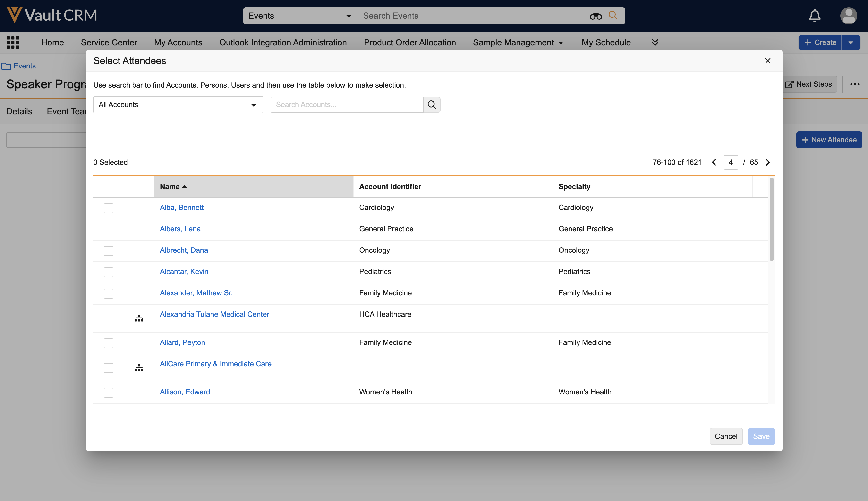
Task: Switch to Service Center tab
Action: [109, 42]
